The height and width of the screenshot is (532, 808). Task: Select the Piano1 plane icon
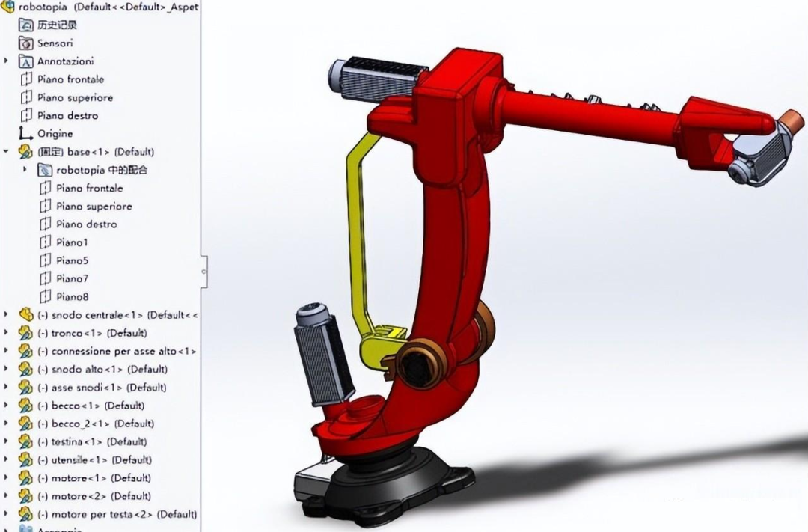point(45,242)
